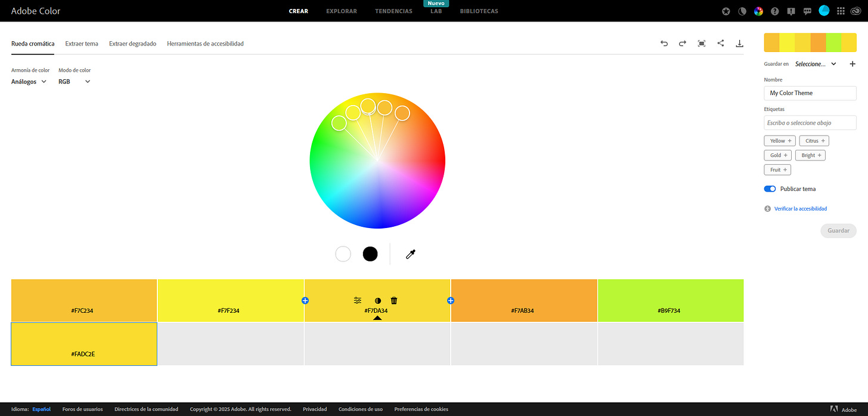Open the chat speech bubble icon
The width and height of the screenshot is (868, 416).
click(808, 11)
